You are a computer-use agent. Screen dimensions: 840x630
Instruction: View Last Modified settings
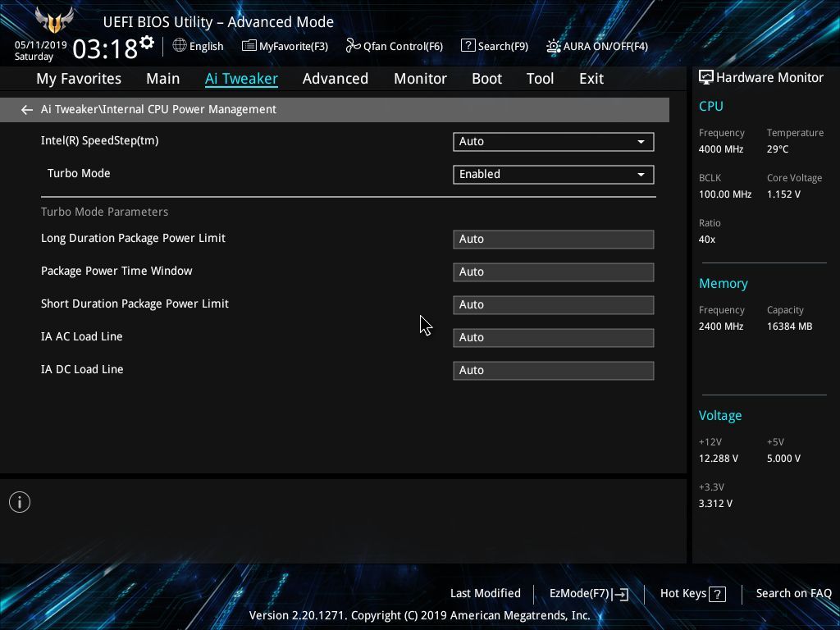pos(486,593)
